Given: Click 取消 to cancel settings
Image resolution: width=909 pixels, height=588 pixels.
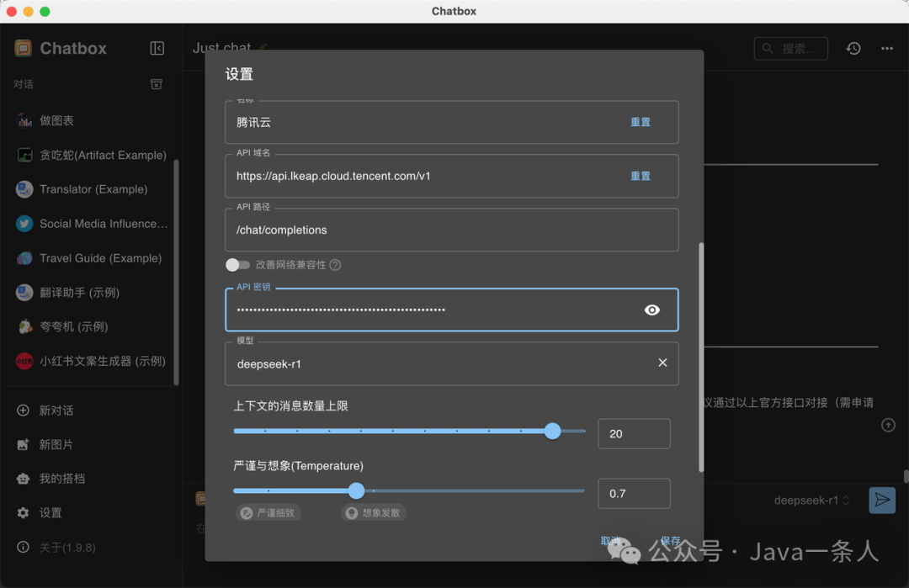Looking at the screenshot, I should [611, 541].
